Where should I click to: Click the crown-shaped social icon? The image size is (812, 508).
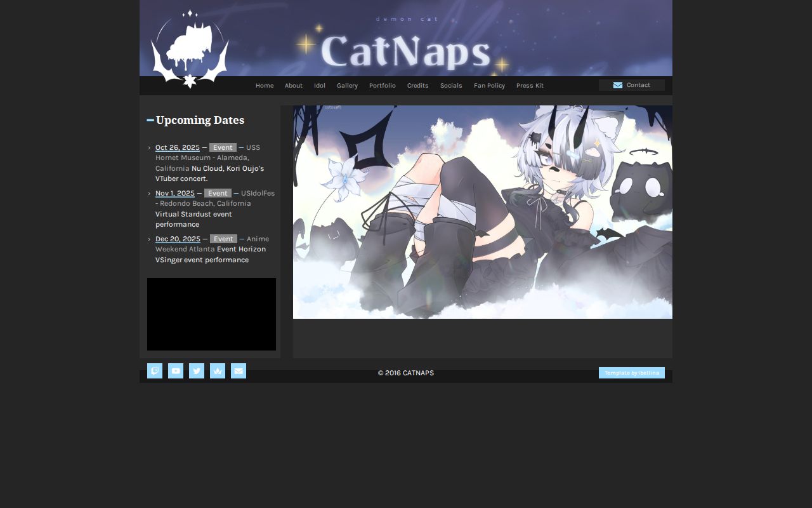tap(218, 371)
